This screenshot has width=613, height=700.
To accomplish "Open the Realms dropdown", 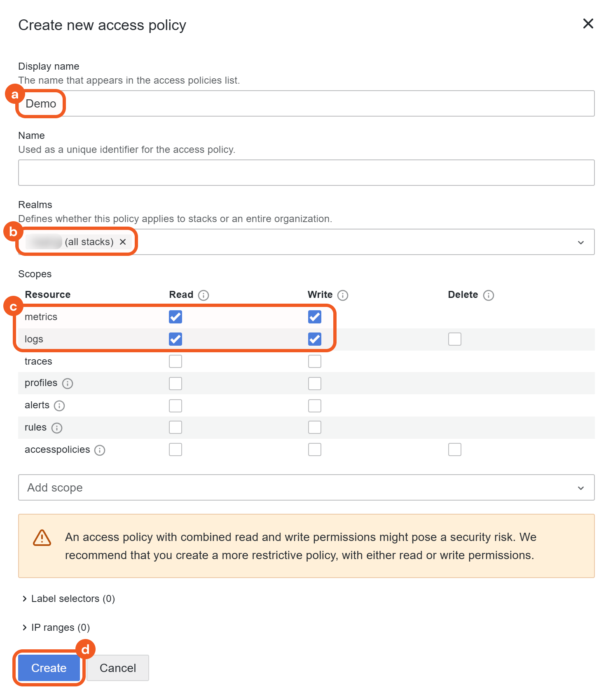I will point(581,242).
